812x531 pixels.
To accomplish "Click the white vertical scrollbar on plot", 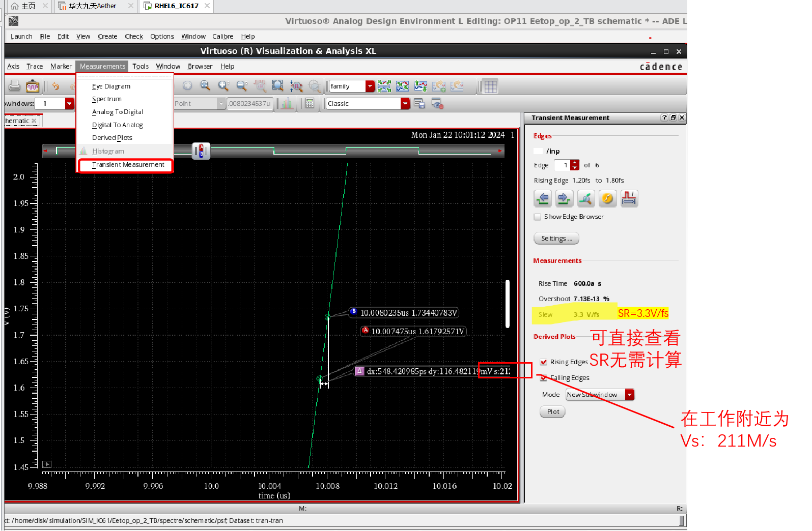I will coord(508,304).
